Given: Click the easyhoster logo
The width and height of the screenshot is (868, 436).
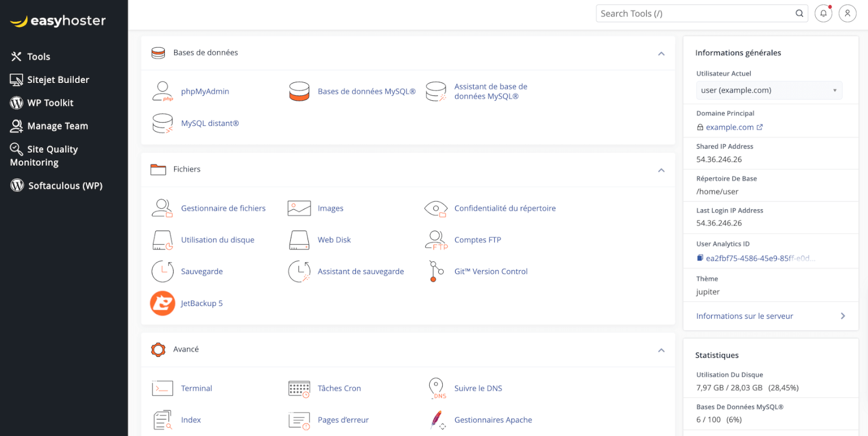Looking at the screenshot, I should tap(58, 21).
